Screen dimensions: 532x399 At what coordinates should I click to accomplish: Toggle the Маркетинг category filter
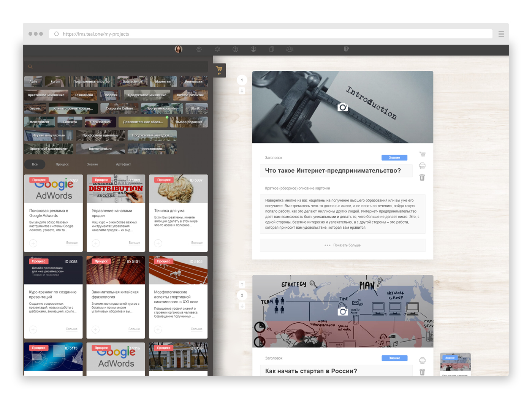pos(163,81)
